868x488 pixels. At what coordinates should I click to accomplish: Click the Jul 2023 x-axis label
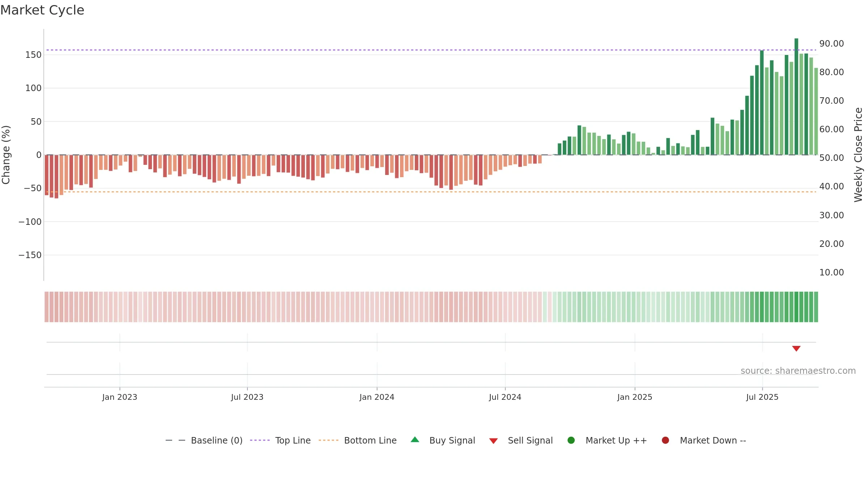point(247,397)
